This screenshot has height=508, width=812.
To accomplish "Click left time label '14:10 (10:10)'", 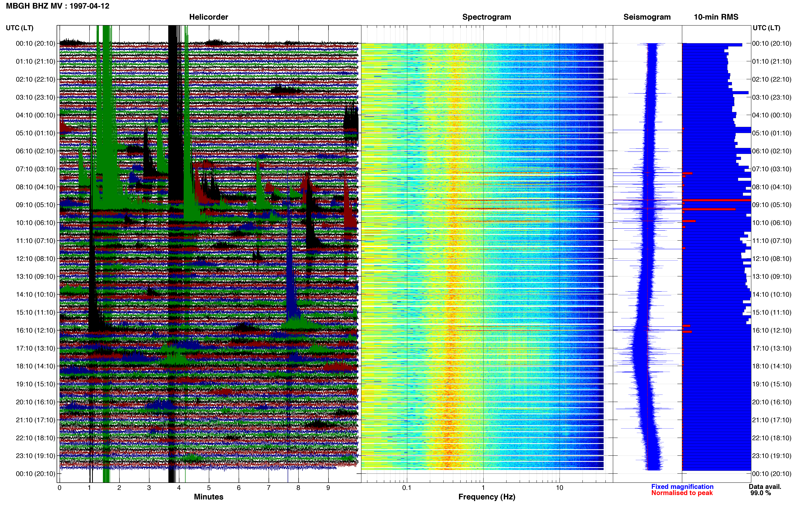I will [x=36, y=294].
